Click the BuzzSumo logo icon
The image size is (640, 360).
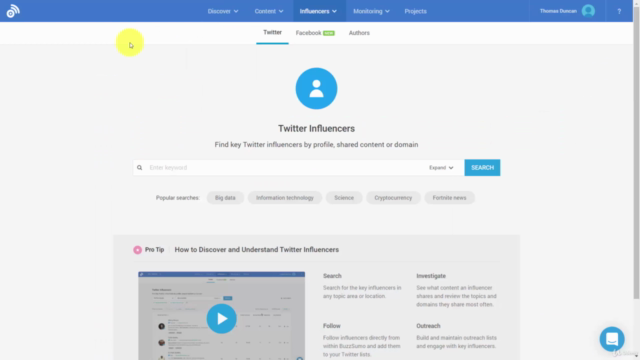point(13,11)
